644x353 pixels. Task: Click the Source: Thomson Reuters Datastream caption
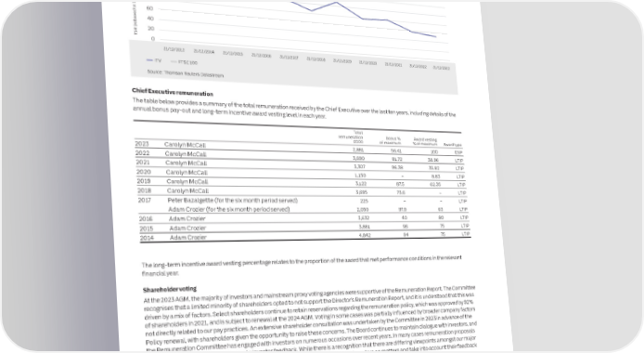(x=186, y=73)
